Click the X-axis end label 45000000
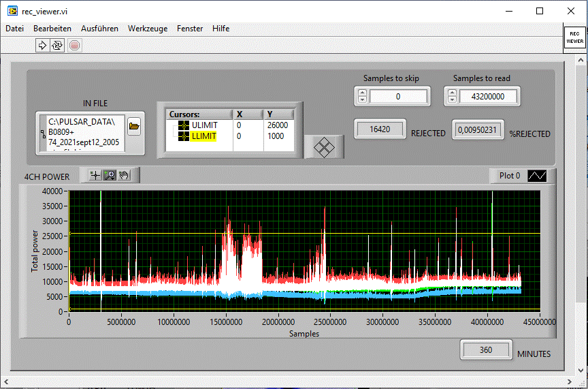This screenshot has width=588, height=389. (540, 322)
